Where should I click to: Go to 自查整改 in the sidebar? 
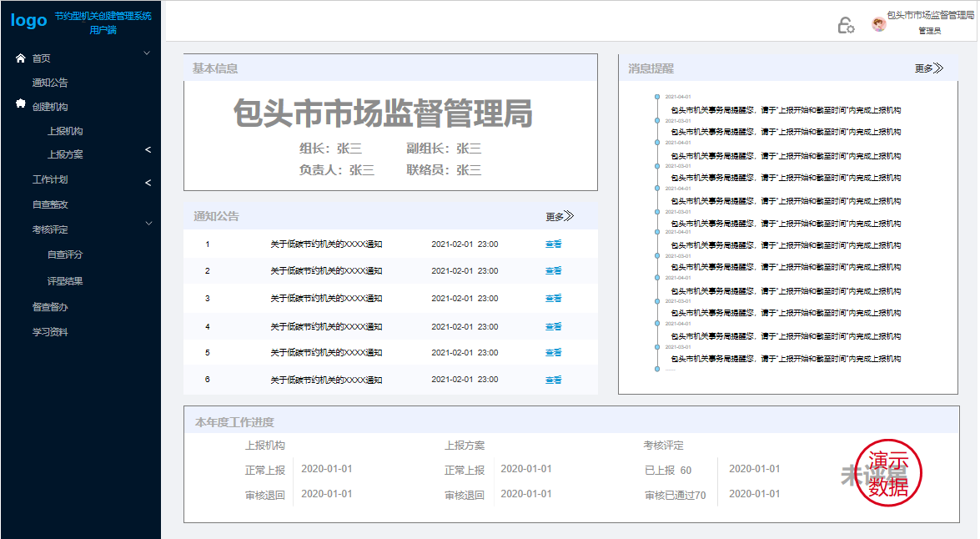tap(50, 204)
